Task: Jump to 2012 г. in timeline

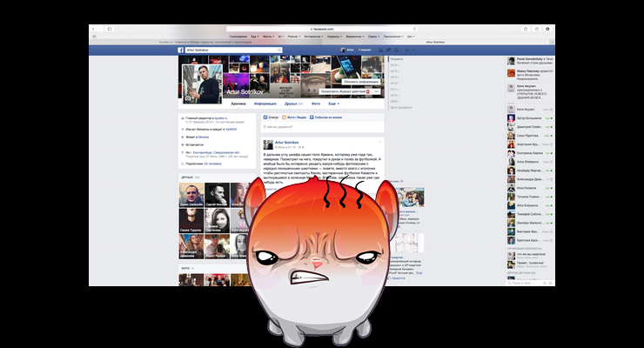Action: pyautogui.click(x=394, y=83)
